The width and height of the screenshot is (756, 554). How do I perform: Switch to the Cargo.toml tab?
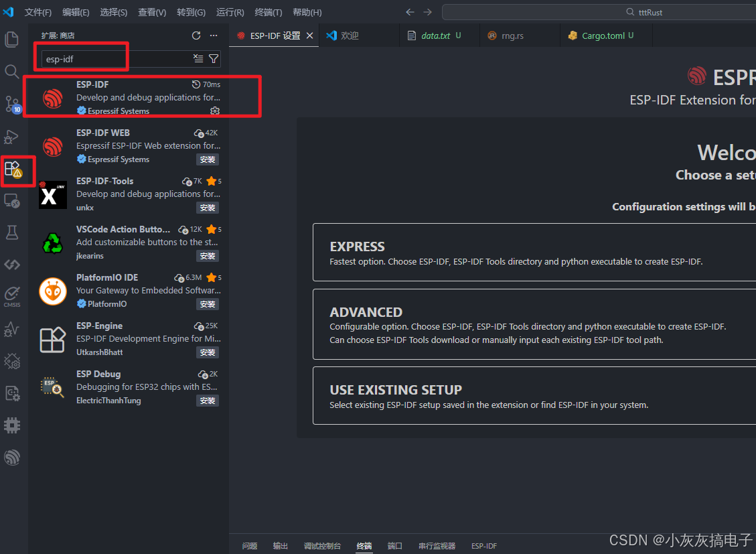[606, 36]
